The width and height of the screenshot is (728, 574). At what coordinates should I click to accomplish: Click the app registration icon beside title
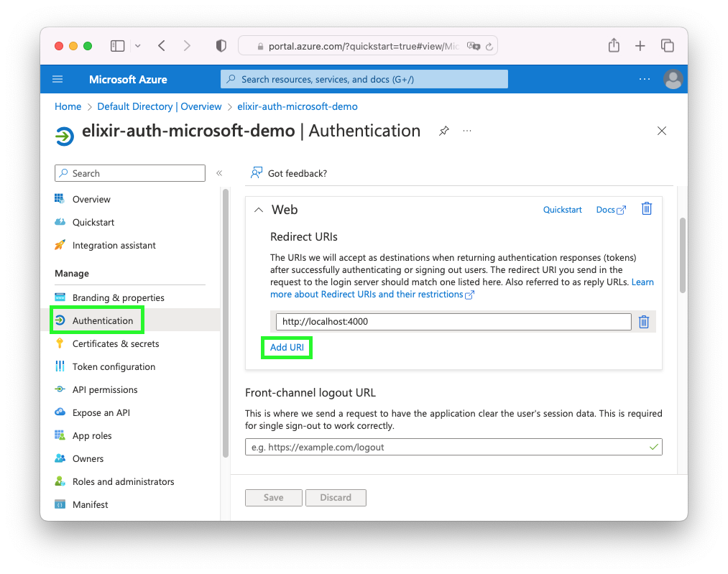click(65, 136)
